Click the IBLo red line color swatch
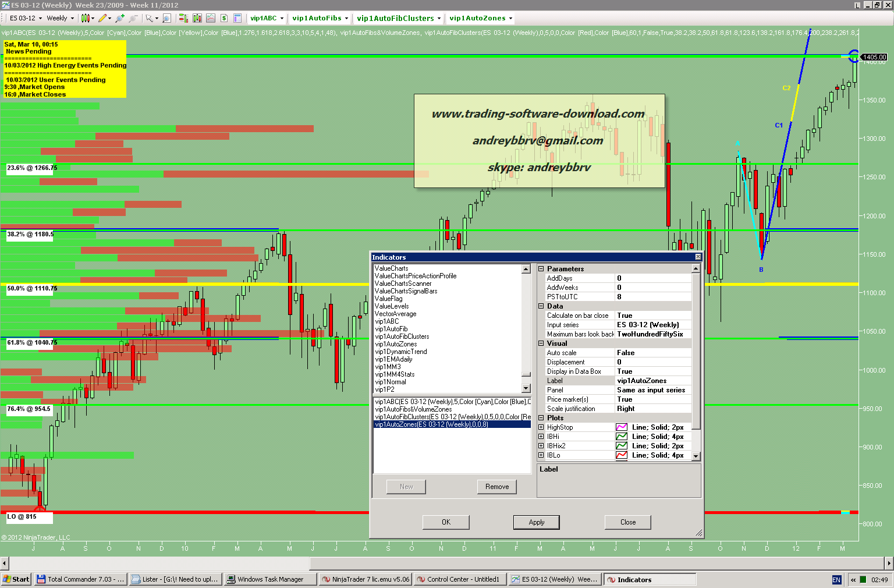This screenshot has height=588, width=894. pos(622,455)
